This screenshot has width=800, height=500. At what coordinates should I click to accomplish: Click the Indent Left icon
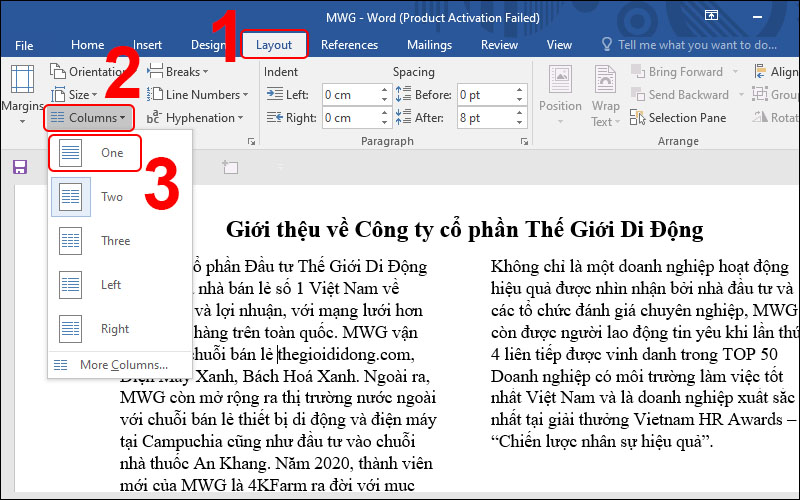(x=274, y=94)
